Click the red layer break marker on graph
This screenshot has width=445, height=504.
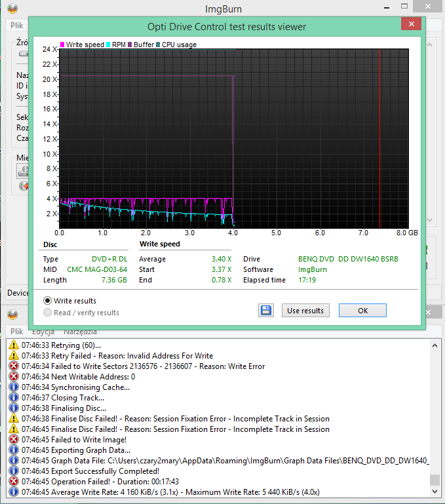379,138
